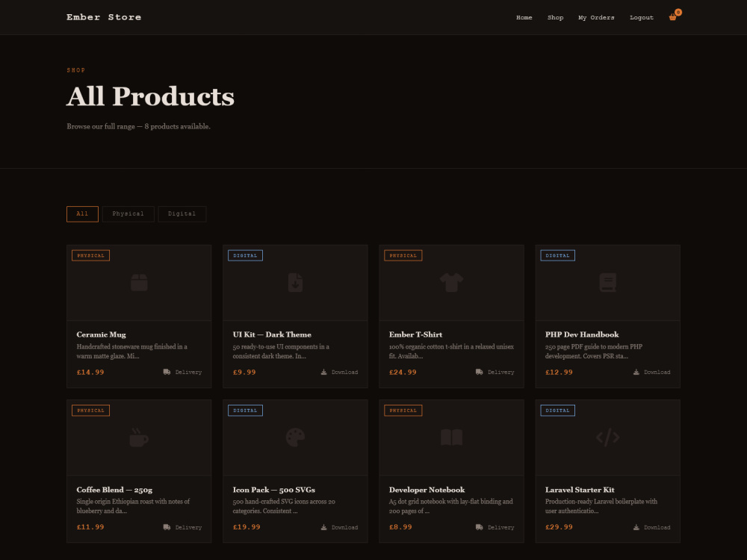
Task: Open the Coffee Blend — 250g title
Action: pyautogui.click(x=114, y=490)
